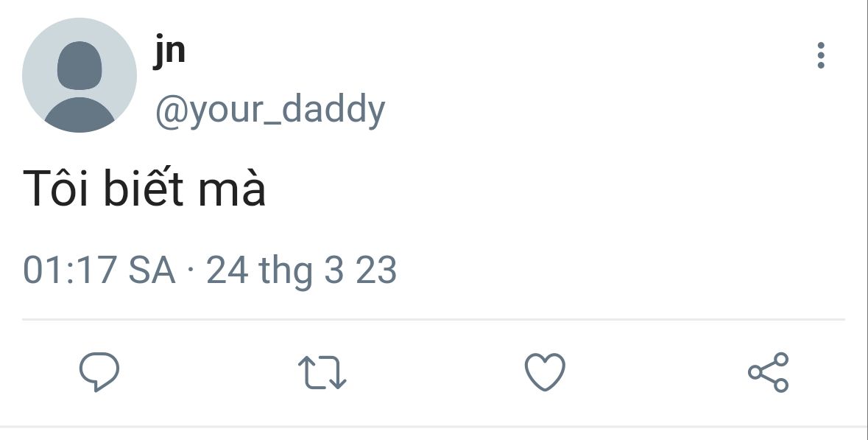Expand tweet options with vertical ellipsis
Viewport: 868px width, 440px height.
click(x=821, y=56)
